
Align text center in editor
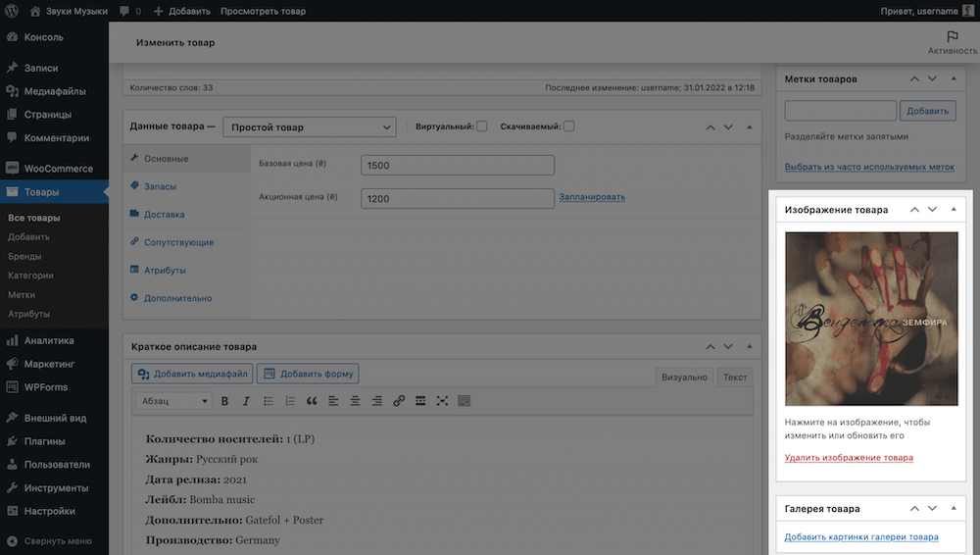point(355,401)
